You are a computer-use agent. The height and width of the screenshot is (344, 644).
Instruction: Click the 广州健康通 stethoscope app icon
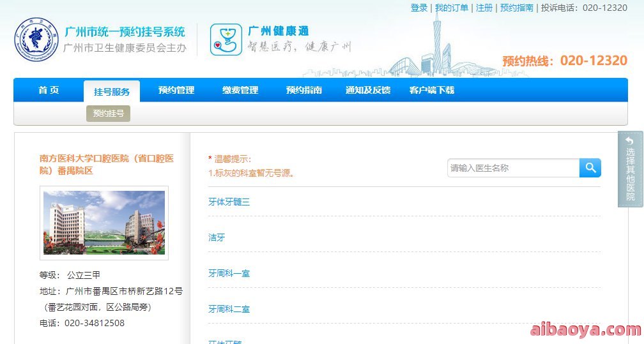pyautogui.click(x=226, y=40)
